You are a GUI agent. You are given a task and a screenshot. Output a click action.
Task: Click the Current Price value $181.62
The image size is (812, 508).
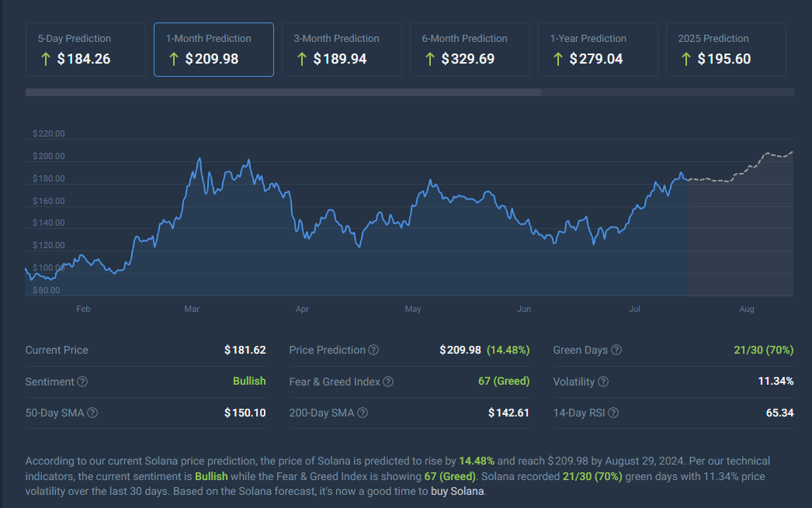pos(245,351)
